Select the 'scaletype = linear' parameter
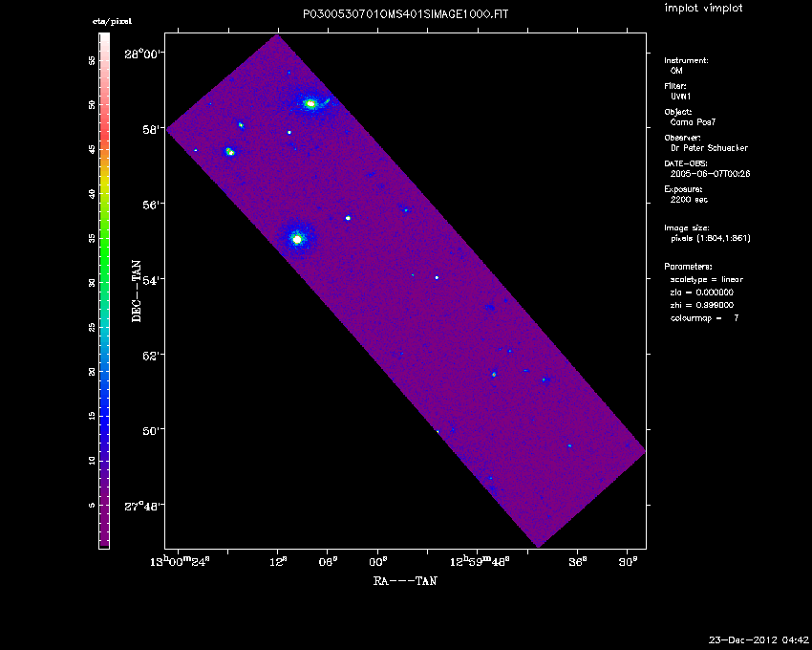This screenshot has width=812, height=650. (706, 279)
